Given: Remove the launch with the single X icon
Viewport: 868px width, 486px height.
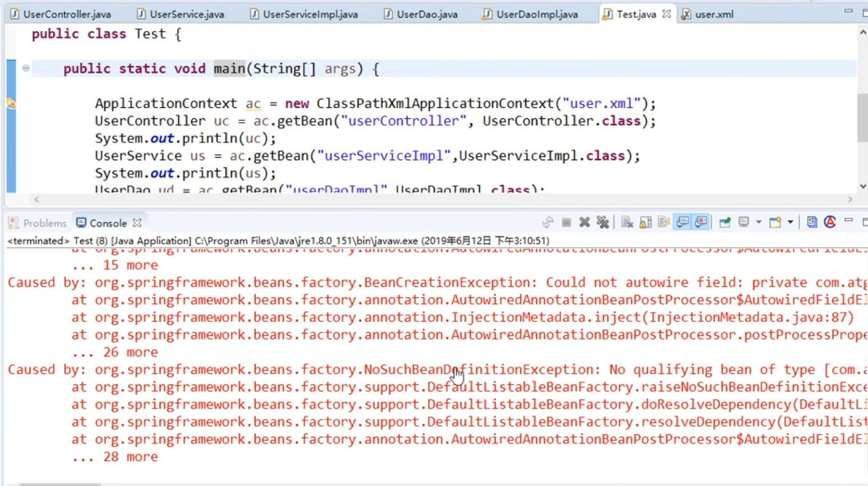Looking at the screenshot, I should point(584,222).
